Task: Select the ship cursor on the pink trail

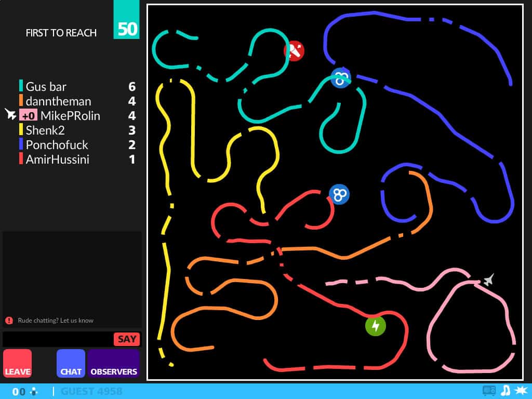Action: point(487,281)
